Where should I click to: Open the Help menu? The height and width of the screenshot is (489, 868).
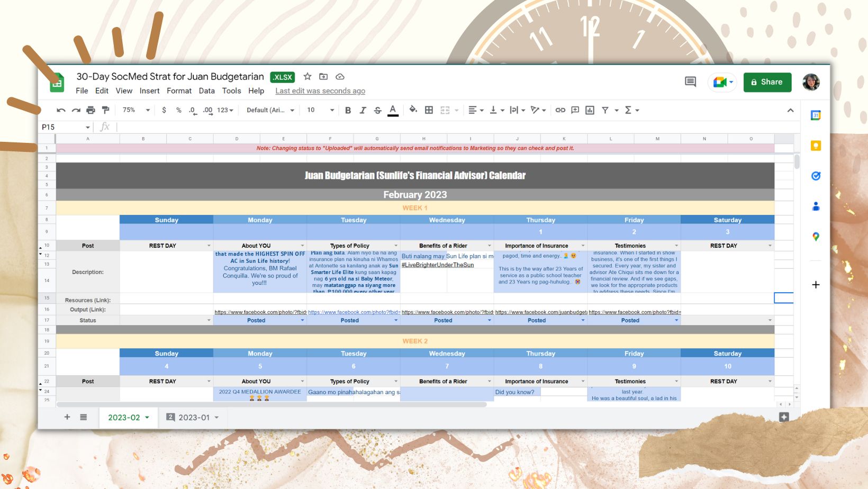coord(256,90)
